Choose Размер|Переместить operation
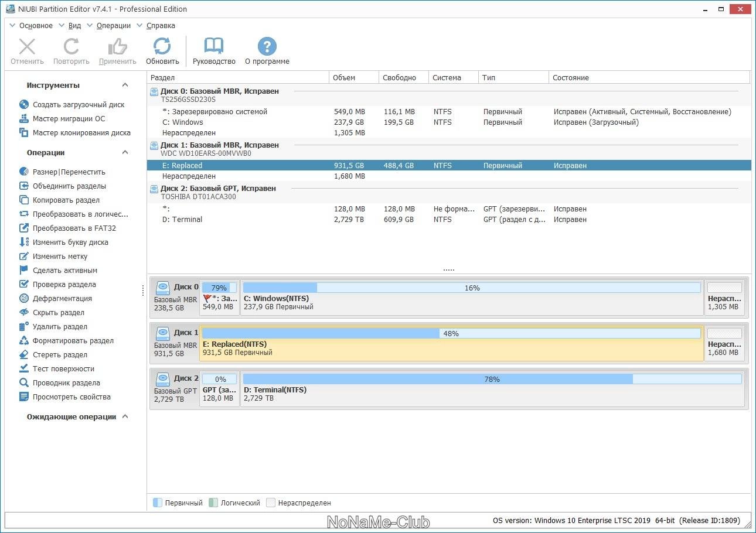756x533 pixels. click(62, 172)
